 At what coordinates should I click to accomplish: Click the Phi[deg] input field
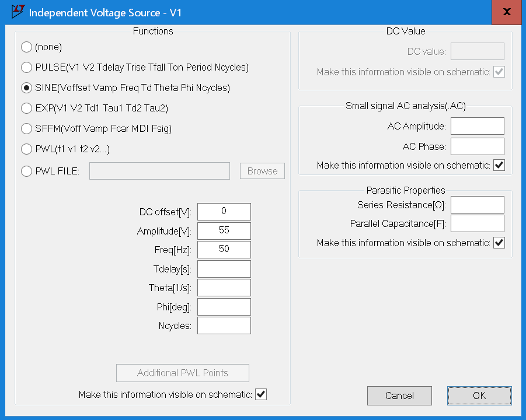[x=224, y=307]
